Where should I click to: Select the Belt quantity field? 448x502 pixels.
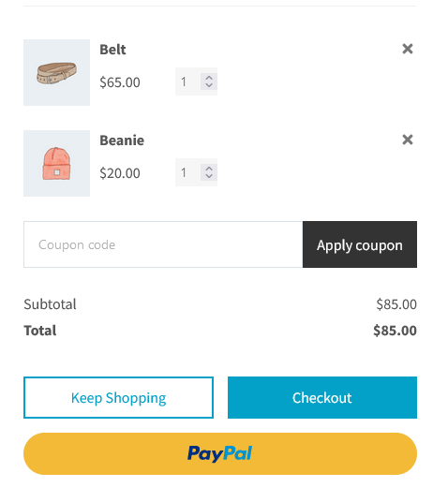188,81
